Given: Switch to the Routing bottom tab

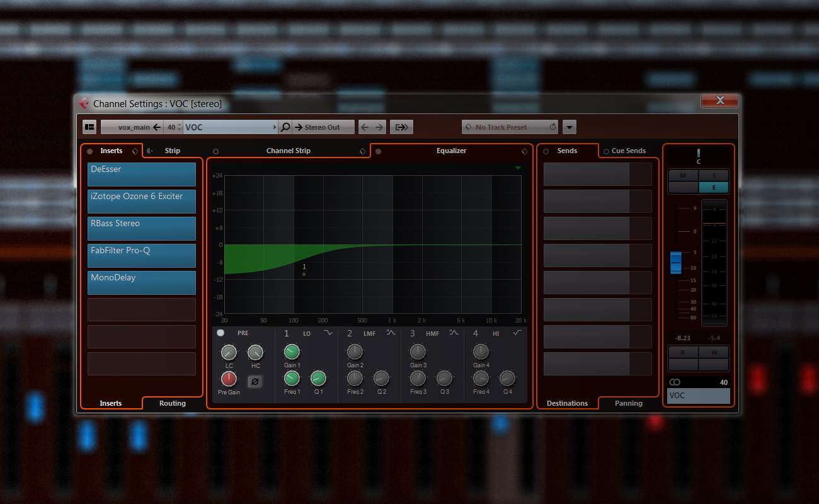Looking at the screenshot, I should (173, 403).
